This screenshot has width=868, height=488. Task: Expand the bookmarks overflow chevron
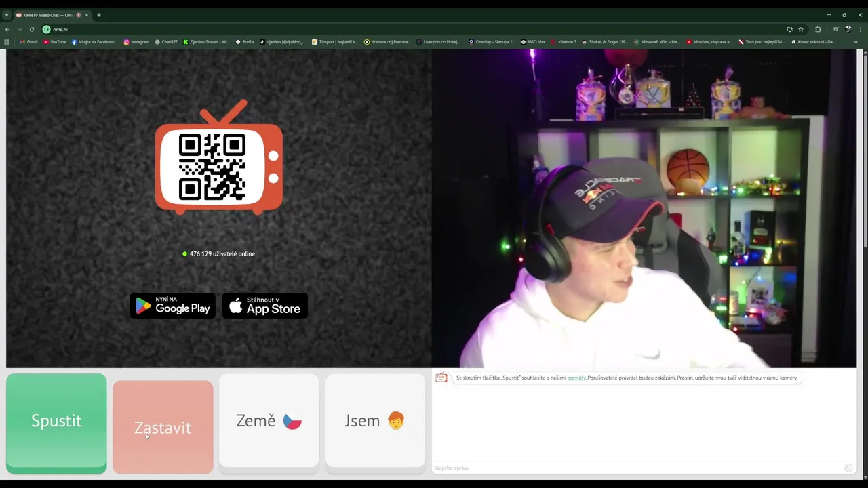[x=856, y=42]
